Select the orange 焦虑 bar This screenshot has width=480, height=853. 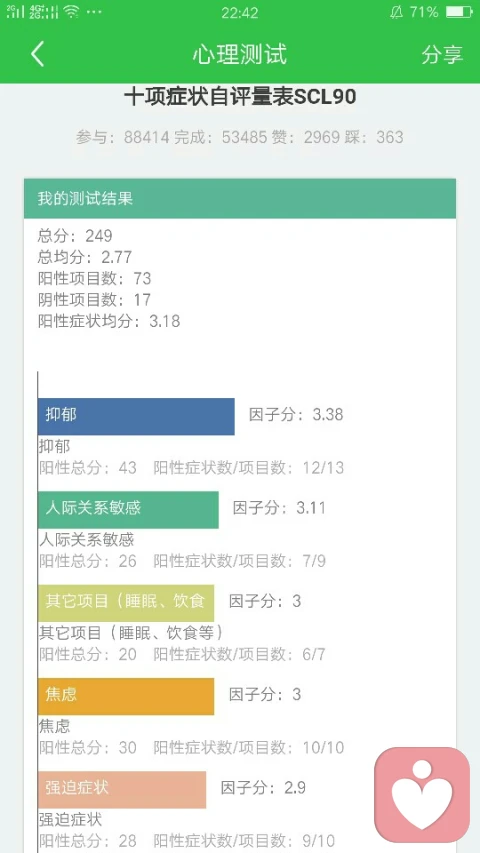click(126, 696)
